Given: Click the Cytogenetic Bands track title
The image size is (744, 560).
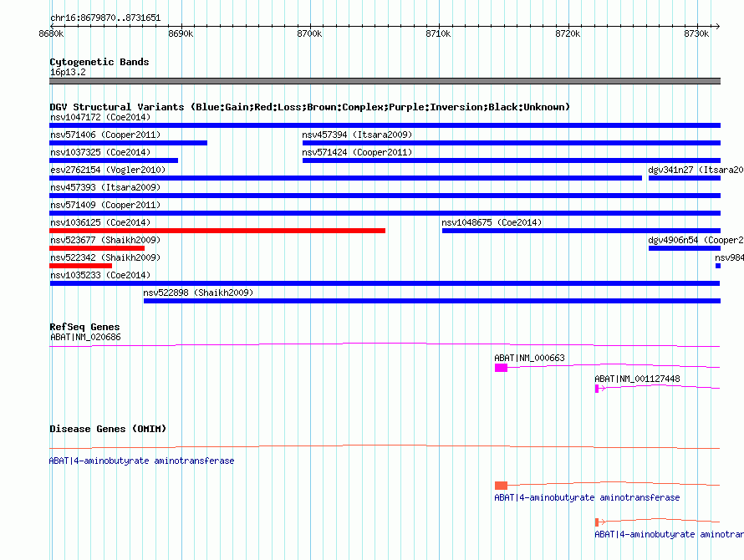Looking at the screenshot, I should tap(99, 62).
